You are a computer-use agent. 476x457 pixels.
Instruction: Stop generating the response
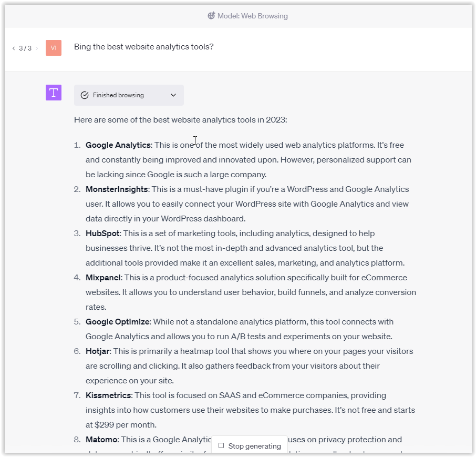249,445
